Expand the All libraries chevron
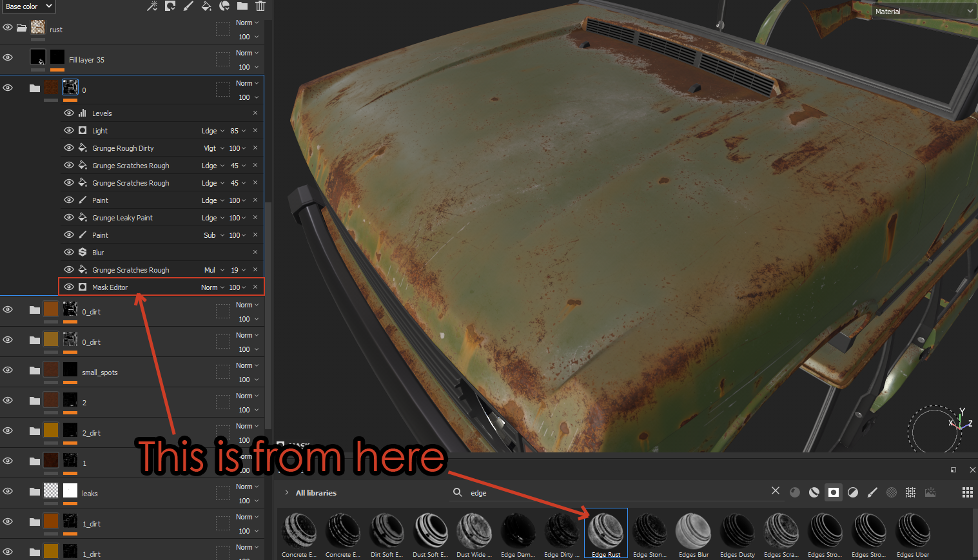 pos(287,492)
